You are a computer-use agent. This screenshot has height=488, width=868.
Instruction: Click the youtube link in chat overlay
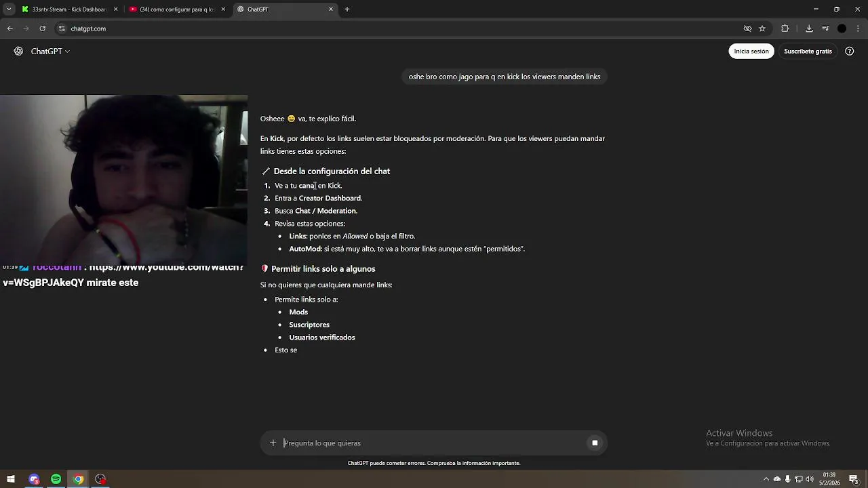(x=124, y=275)
